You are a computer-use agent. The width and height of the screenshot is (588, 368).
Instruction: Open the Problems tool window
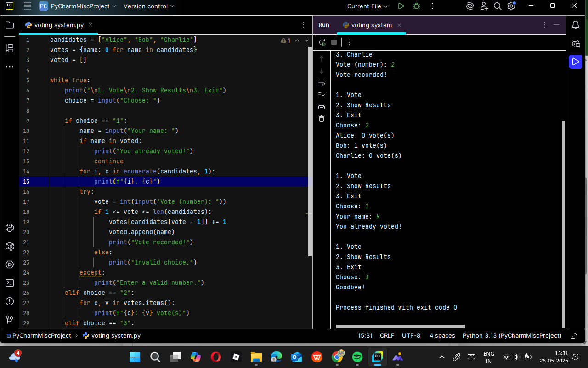coord(10,301)
